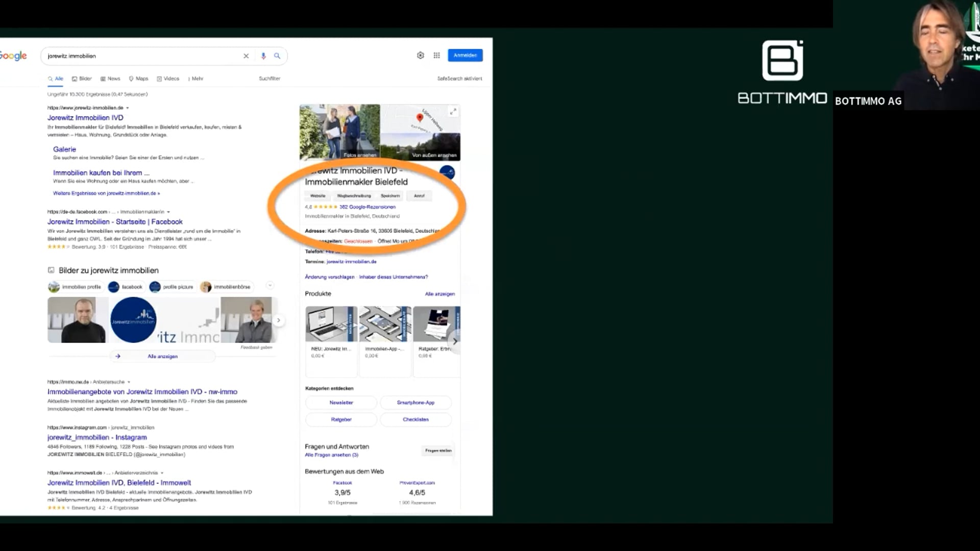Select the facebook image chip
The width and height of the screenshot is (980, 551).
tap(126, 287)
